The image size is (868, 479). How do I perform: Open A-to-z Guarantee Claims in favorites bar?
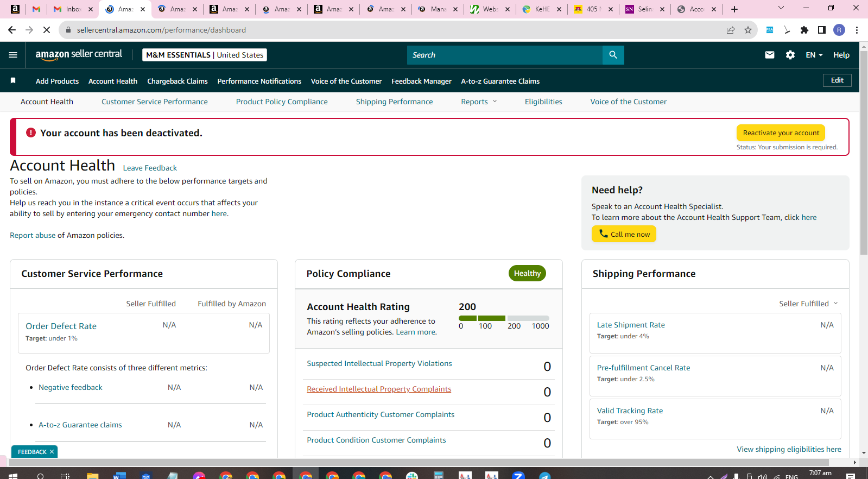pyautogui.click(x=500, y=81)
